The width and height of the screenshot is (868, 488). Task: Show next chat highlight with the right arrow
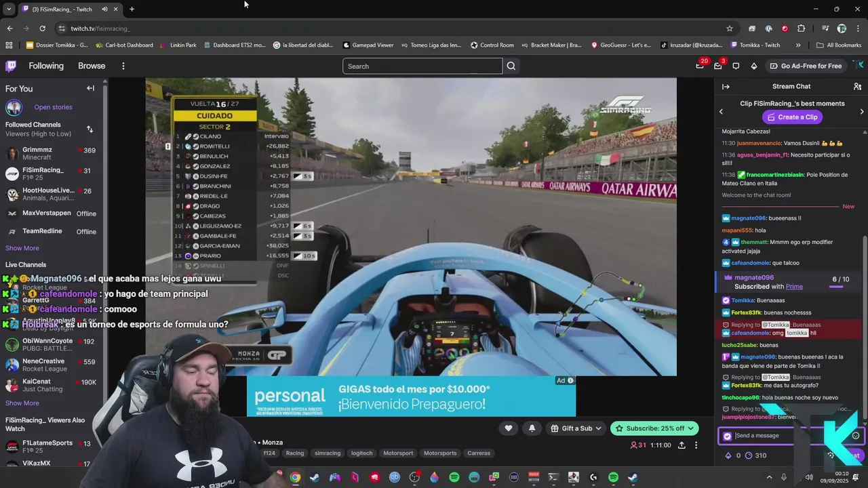862,111
